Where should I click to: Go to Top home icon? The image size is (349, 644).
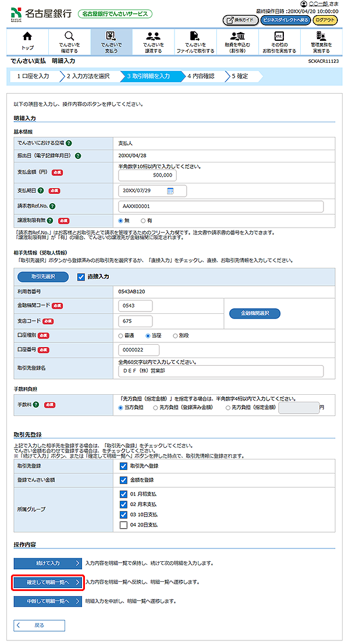[x=27, y=41]
